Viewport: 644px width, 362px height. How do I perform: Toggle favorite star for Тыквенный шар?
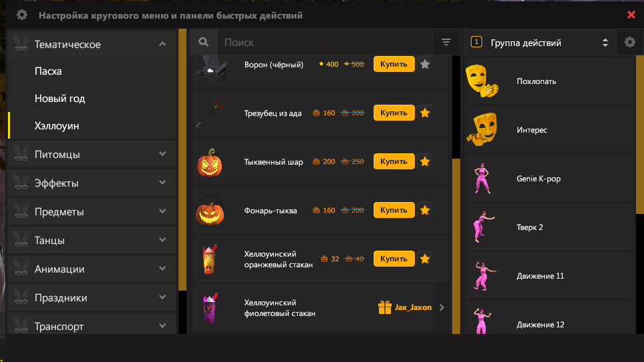point(425,161)
